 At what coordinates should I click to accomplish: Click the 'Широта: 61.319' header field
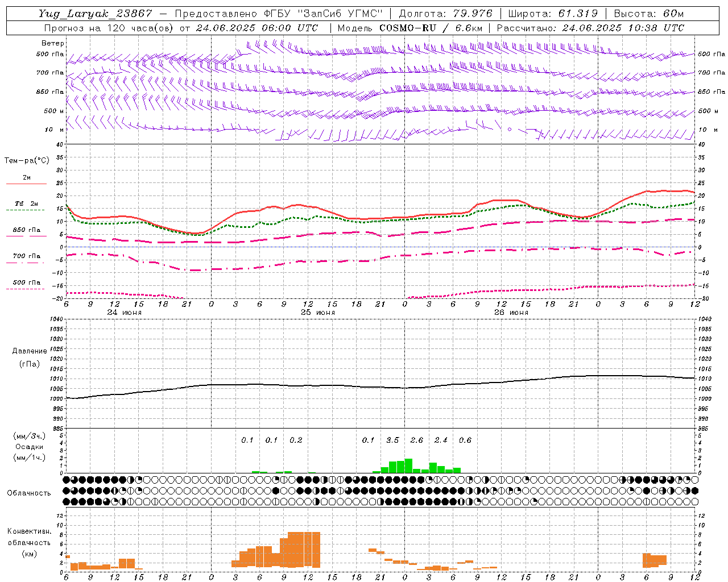click(x=553, y=14)
